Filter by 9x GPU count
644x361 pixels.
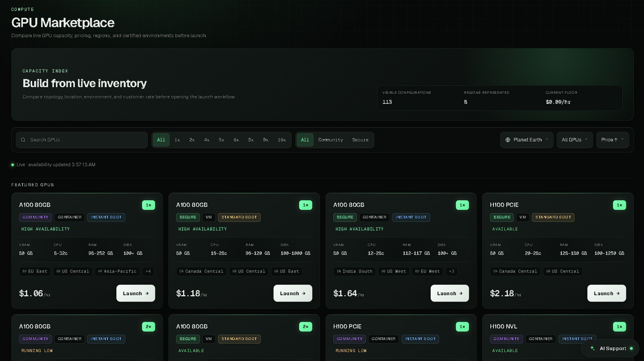266,140
